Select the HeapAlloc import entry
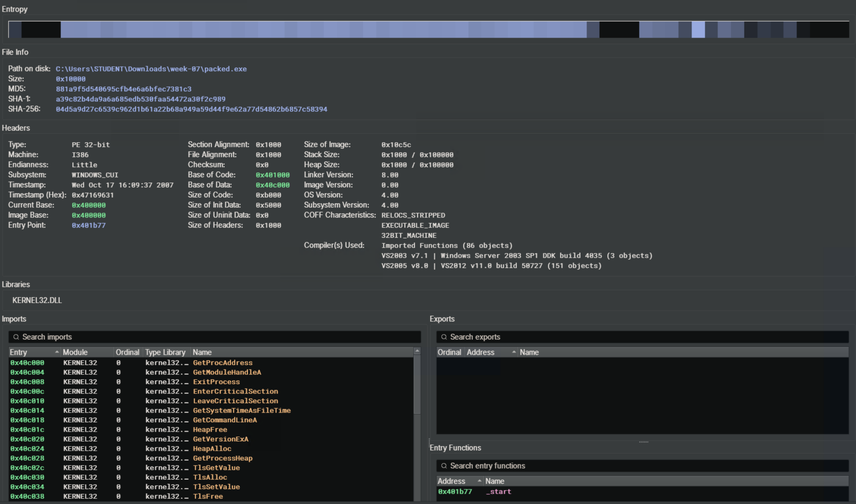This screenshot has width=856, height=504. (212, 449)
